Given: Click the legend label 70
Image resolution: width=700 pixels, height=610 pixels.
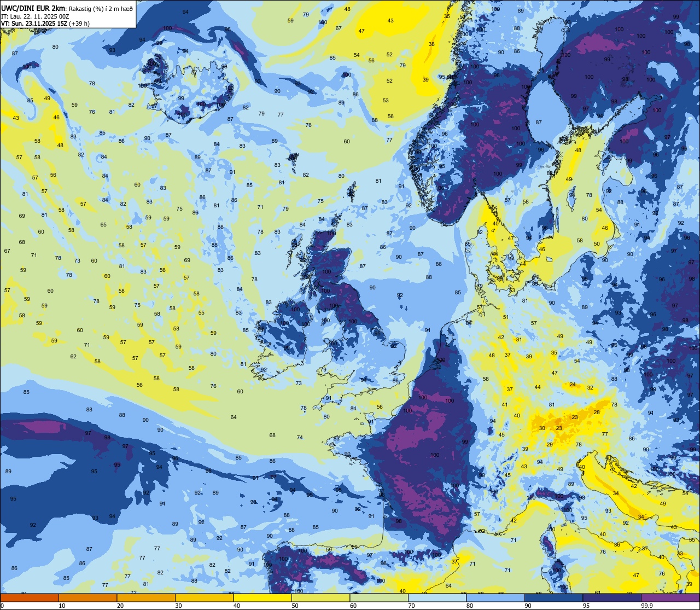Looking at the screenshot, I should pyautogui.click(x=411, y=606).
